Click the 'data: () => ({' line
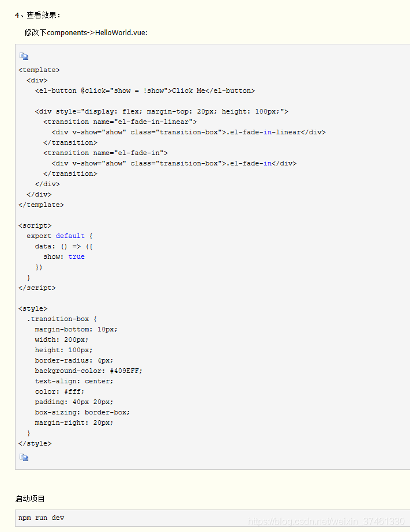This screenshot has height=532, width=410. point(64,246)
